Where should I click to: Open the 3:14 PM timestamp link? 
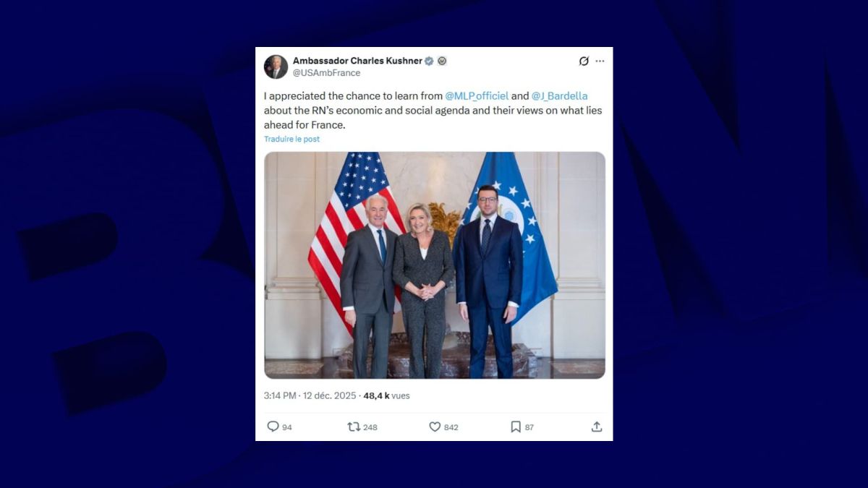point(280,395)
